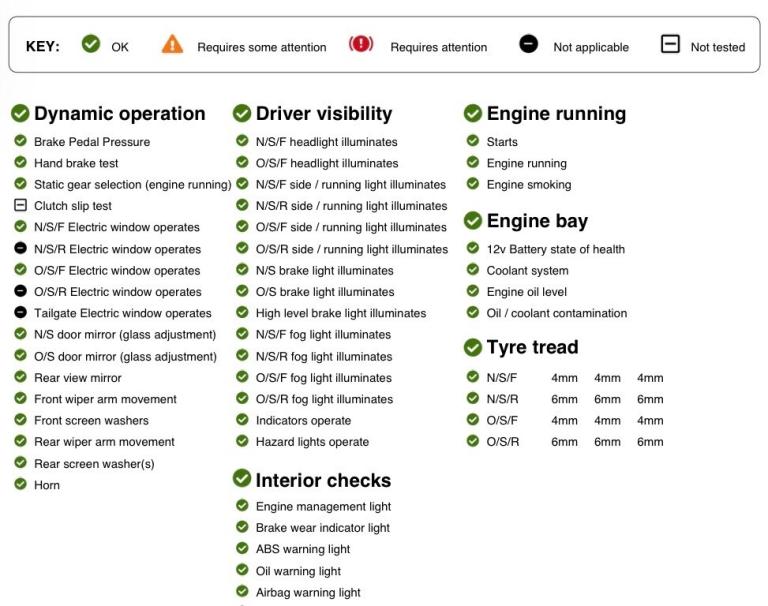
Task: Click the ABS warning light item
Action: click(x=302, y=549)
